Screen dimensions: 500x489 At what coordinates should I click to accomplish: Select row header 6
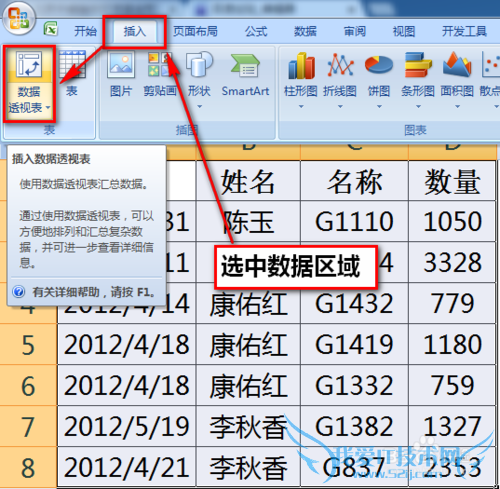pyautogui.click(x=28, y=385)
